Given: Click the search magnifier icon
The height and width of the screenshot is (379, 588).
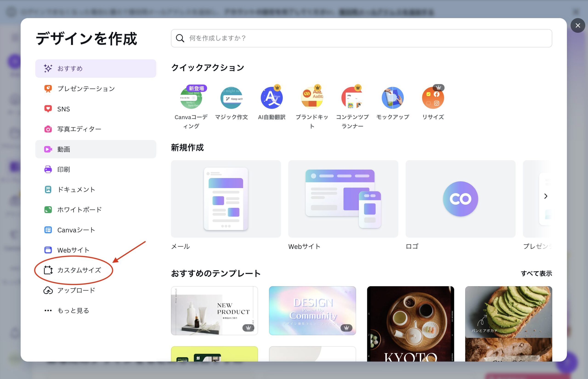Looking at the screenshot, I should click(180, 38).
